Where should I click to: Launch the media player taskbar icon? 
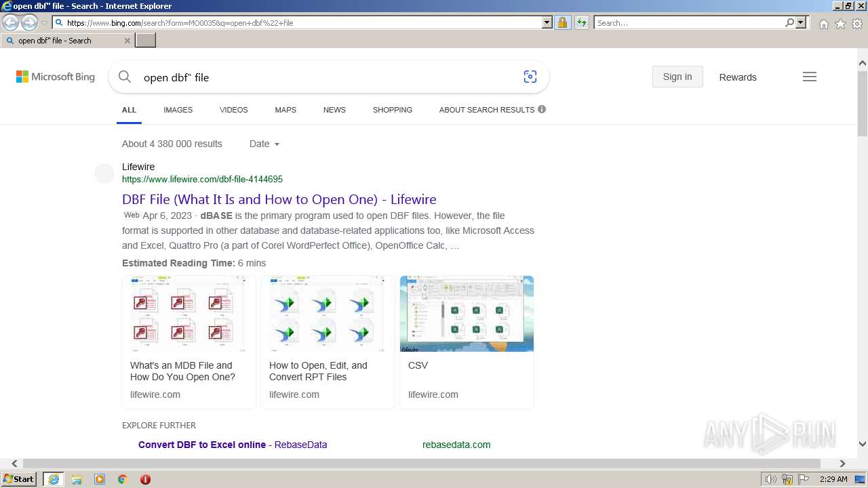(100, 479)
